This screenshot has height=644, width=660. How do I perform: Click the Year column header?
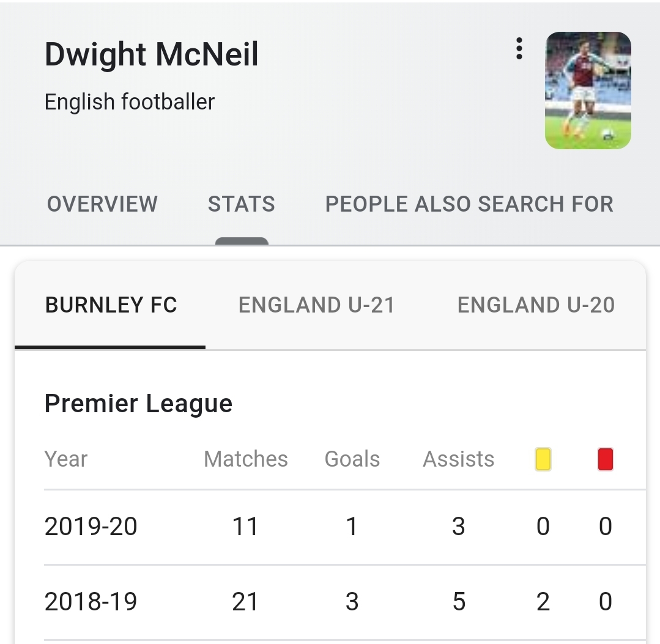point(66,459)
